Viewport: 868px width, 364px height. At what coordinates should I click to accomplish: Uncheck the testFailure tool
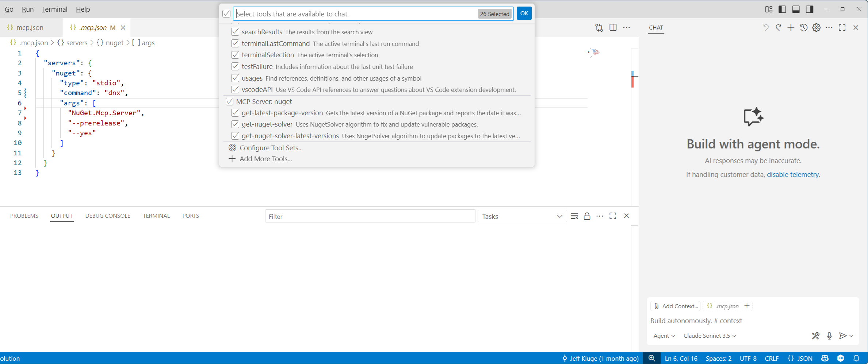[x=235, y=66]
